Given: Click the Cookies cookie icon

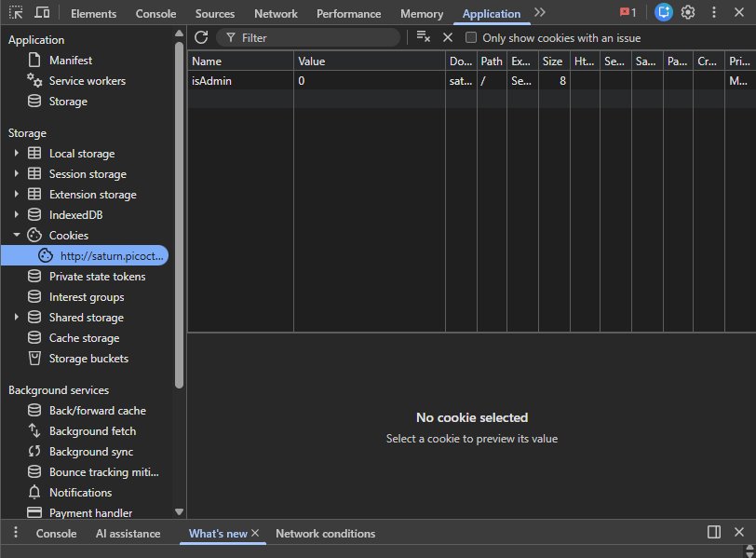Looking at the screenshot, I should point(34,235).
